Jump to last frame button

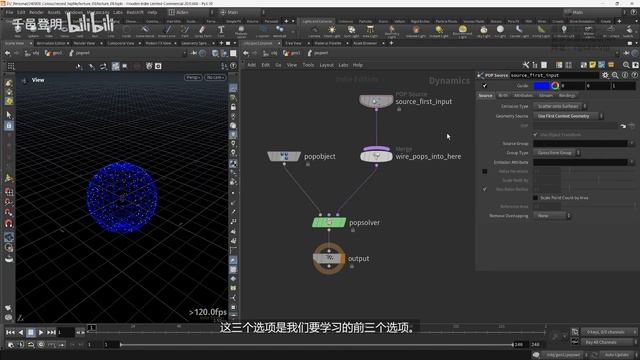[51, 333]
